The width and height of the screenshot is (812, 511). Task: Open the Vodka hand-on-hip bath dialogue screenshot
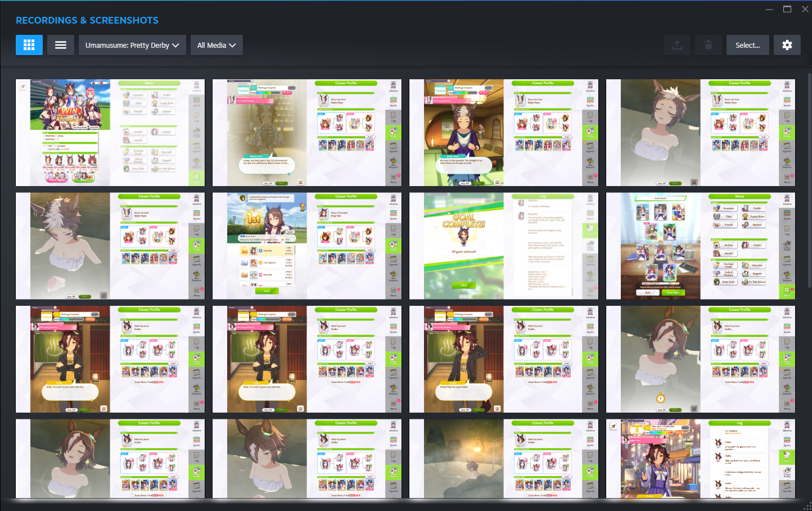pos(504,359)
